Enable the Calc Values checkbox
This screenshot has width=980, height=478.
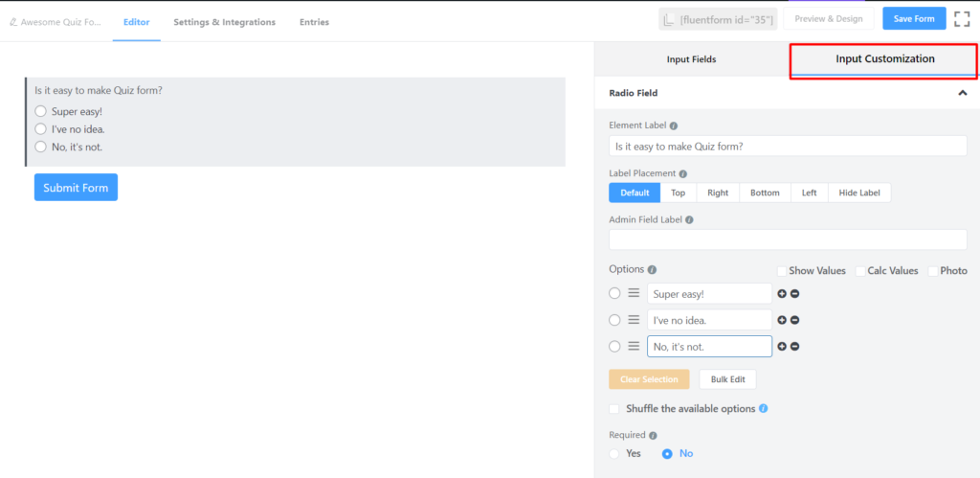click(860, 271)
